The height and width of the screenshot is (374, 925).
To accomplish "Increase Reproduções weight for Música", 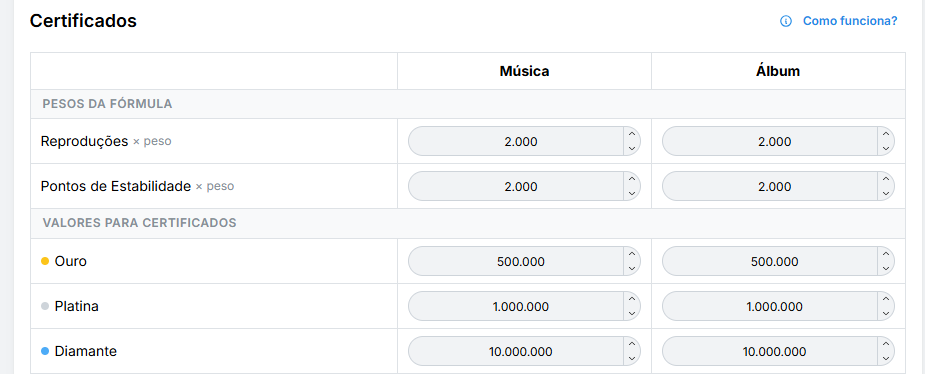I will (x=632, y=134).
